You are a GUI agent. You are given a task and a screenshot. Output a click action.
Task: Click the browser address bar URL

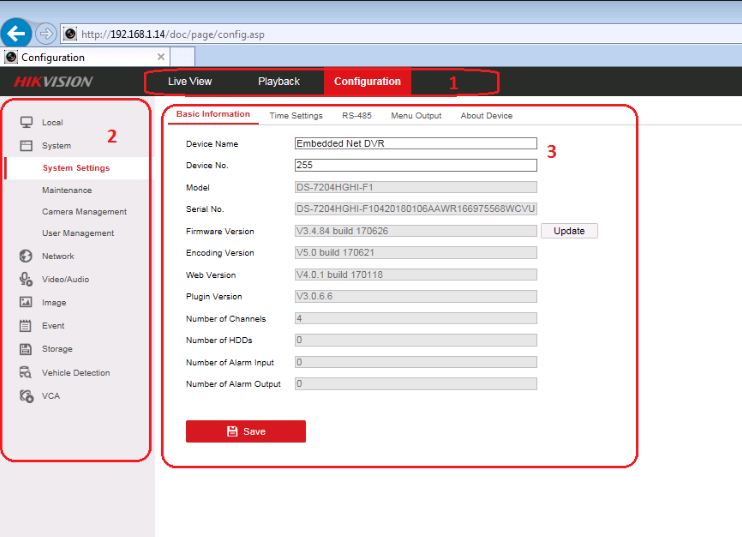pyautogui.click(x=173, y=35)
